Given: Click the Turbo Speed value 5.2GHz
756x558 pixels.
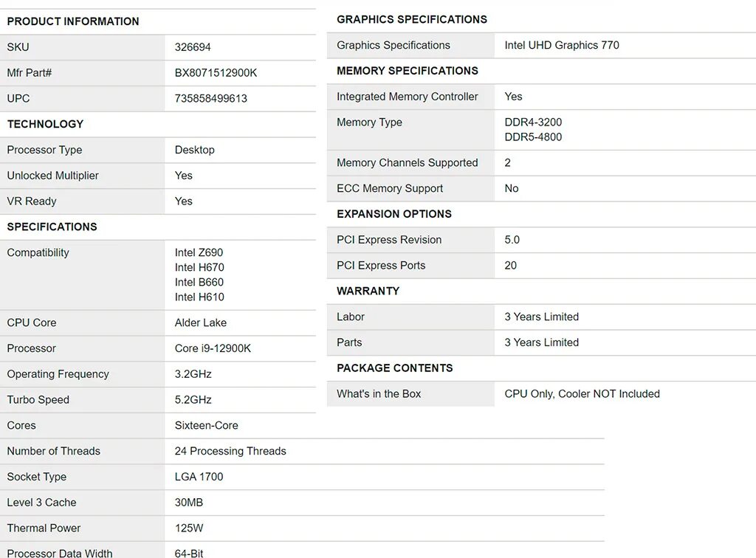Looking at the screenshot, I should pos(193,399).
